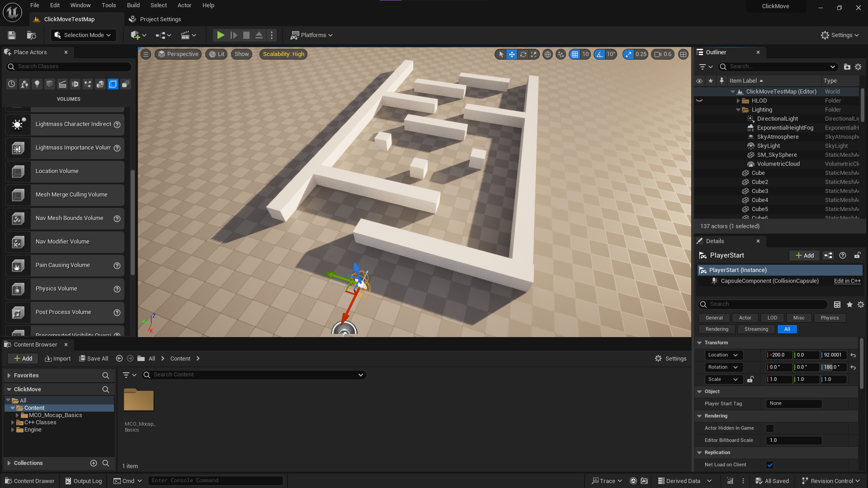This screenshot has width=868, height=488.
Task: Uncheck Net Load on Client checkbox
Action: [x=770, y=465]
